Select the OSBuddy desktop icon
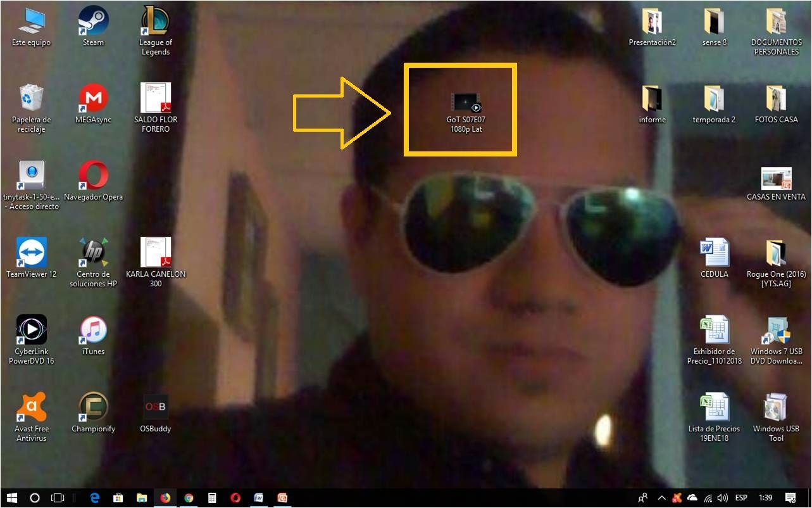The image size is (812, 508). [x=156, y=414]
